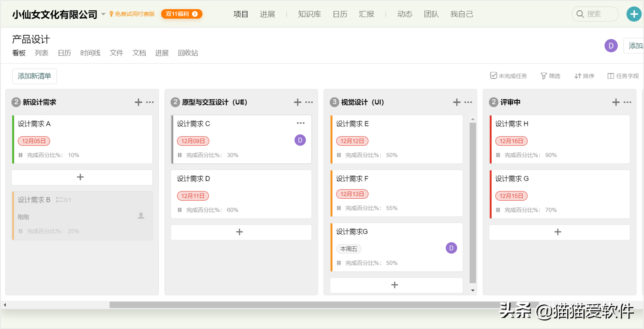Click the 视觉设计 list vertical scrollbar
This screenshot has height=329, width=644.
pos(473,203)
